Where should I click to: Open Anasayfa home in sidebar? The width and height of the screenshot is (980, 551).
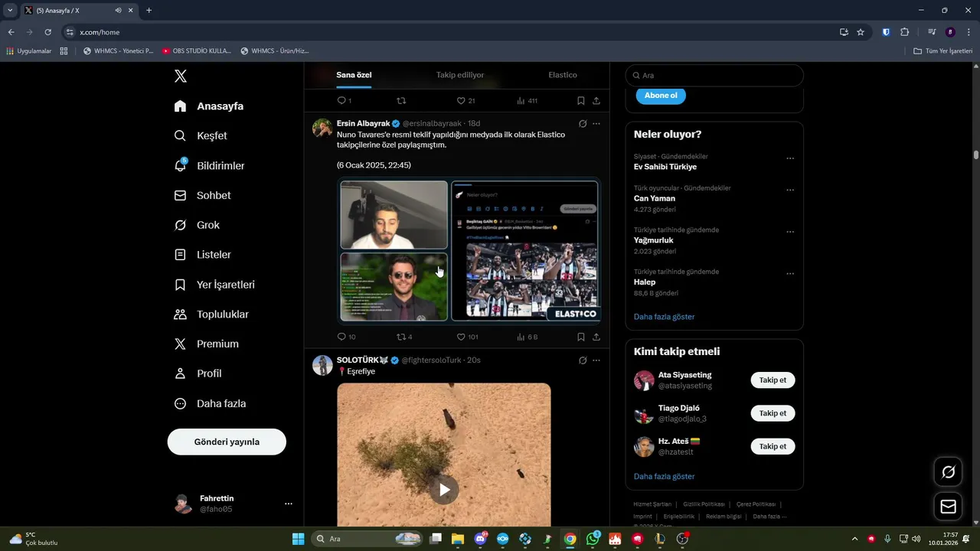pos(208,106)
